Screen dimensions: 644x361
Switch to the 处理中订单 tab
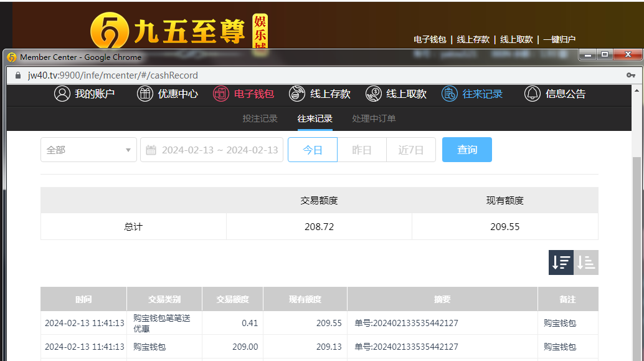click(374, 118)
